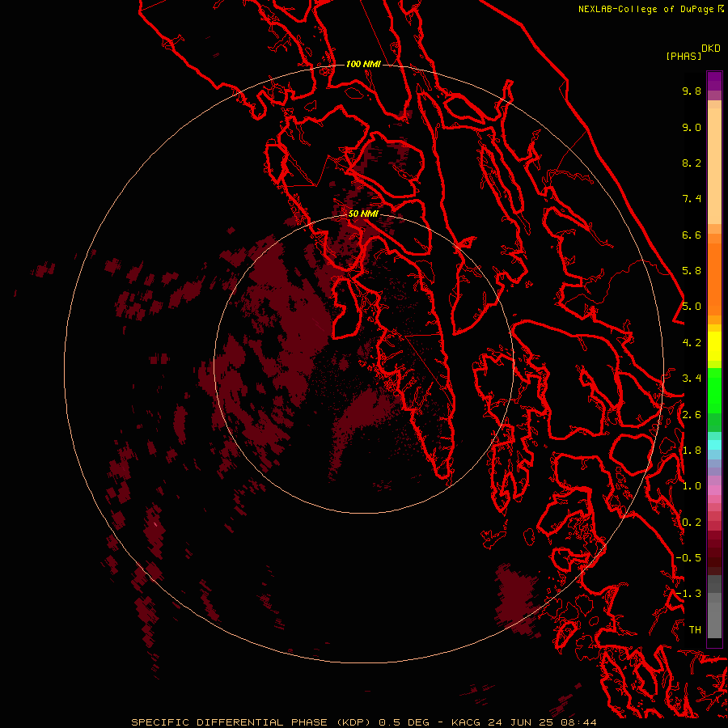Pick the gray bottom color bar segment

[714, 620]
